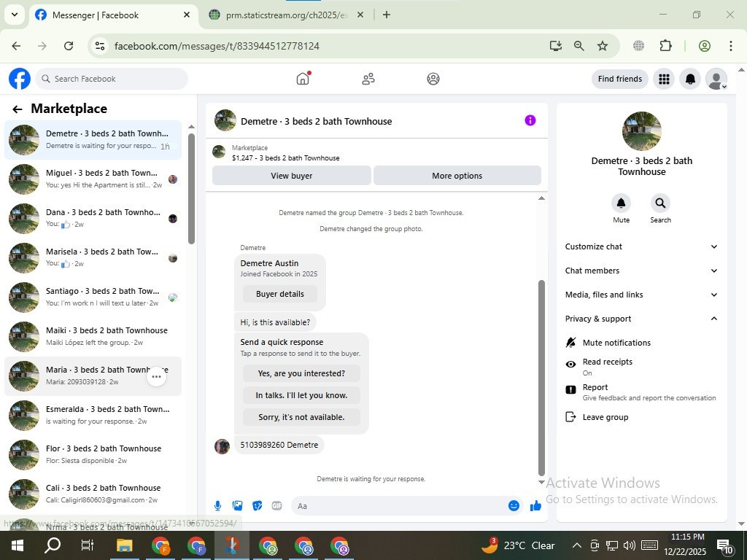The width and height of the screenshot is (747, 560).
Task: Open options dots on Maria conversation
Action: pyautogui.click(x=156, y=377)
